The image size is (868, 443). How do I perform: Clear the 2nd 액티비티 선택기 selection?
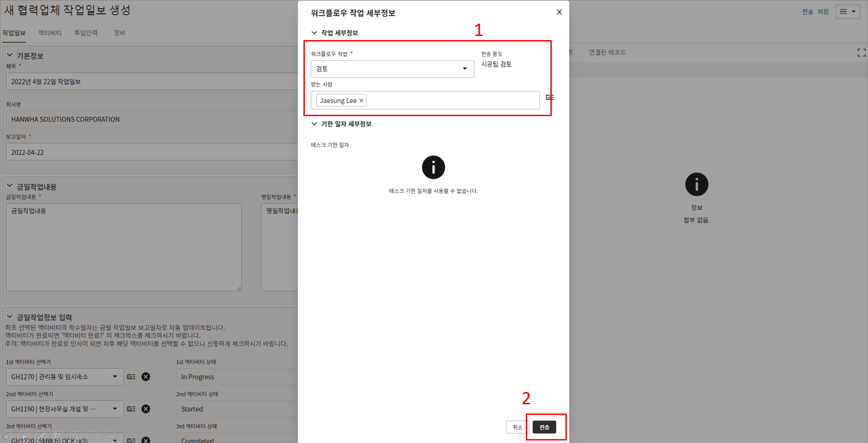click(146, 409)
